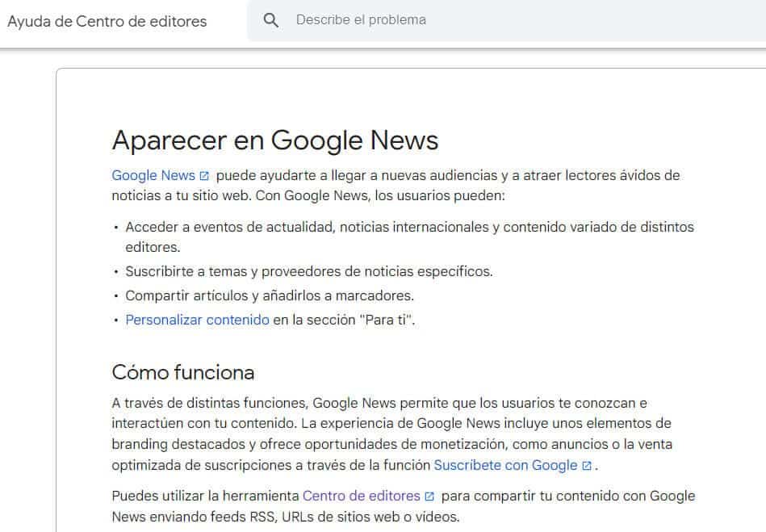Open the Google News link
The width and height of the screenshot is (766, 532).
[153, 175]
